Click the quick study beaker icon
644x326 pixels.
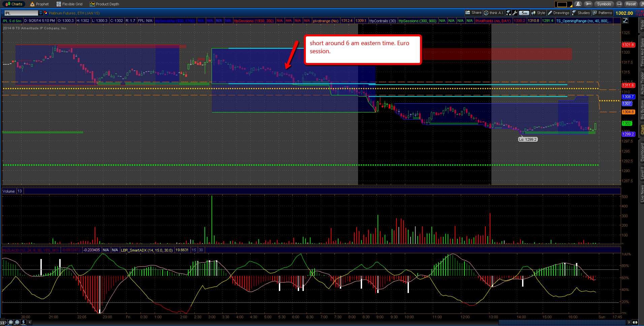pos(509,13)
